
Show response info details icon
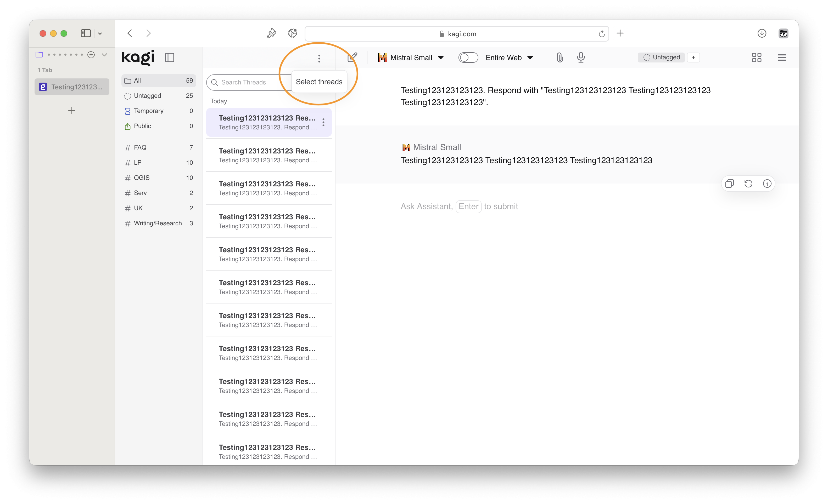tap(767, 184)
